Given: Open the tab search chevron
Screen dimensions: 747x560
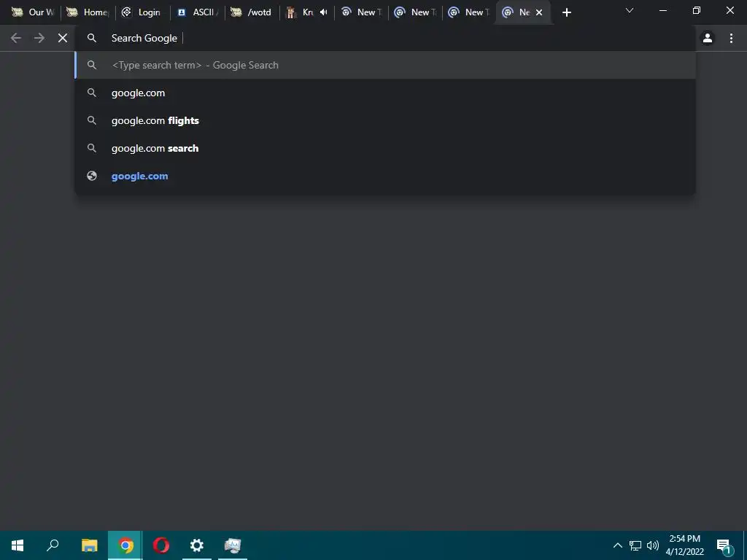Looking at the screenshot, I should [x=630, y=10].
